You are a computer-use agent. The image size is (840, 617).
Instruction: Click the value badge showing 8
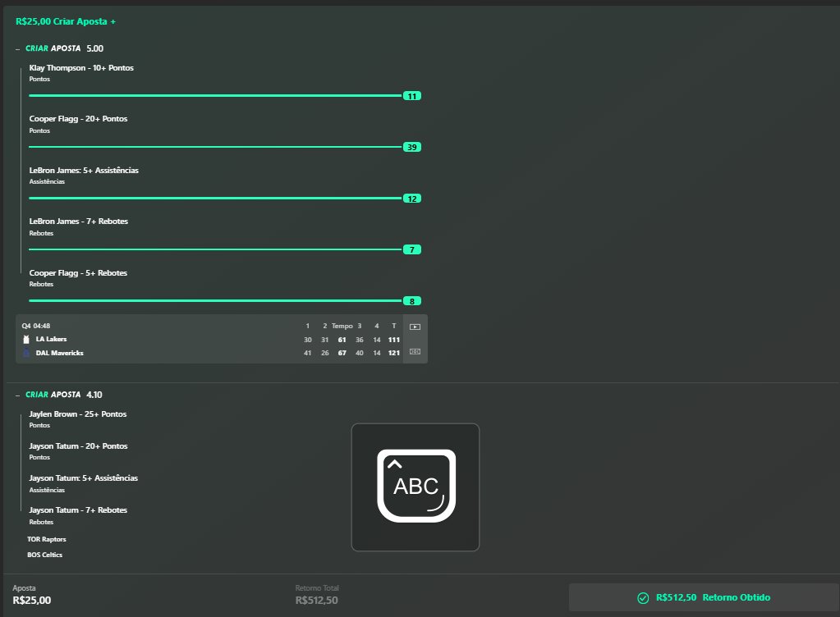tap(412, 301)
